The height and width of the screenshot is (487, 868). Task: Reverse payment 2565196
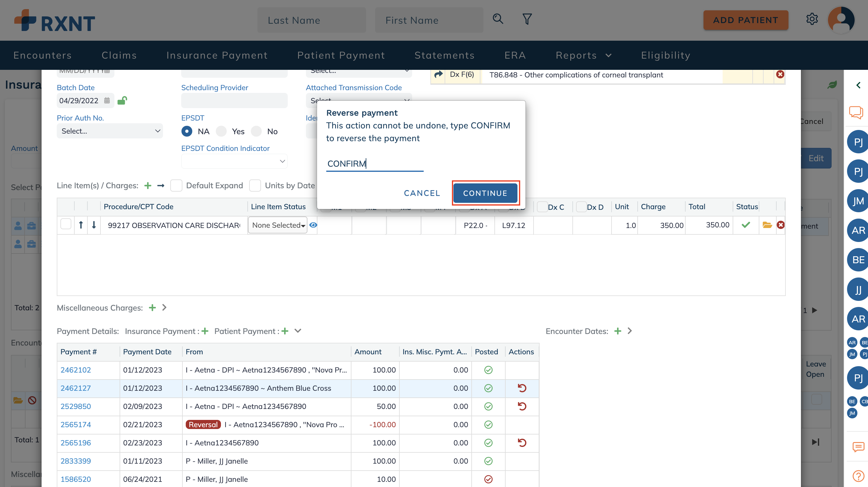[x=522, y=442]
